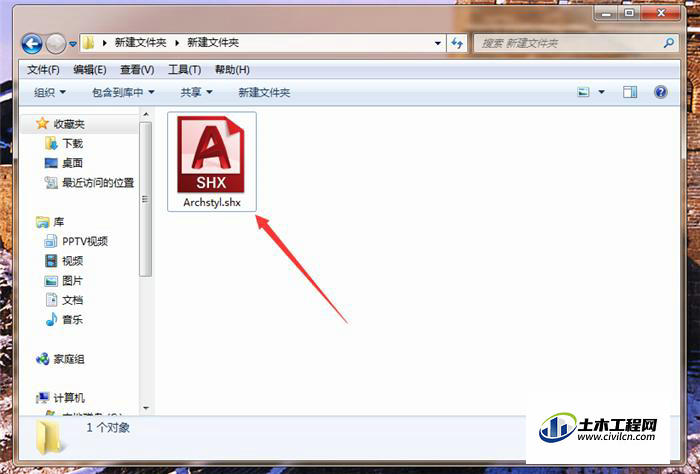Select 文档 library in sidebar
The width and height of the screenshot is (700, 474).
coord(72,300)
